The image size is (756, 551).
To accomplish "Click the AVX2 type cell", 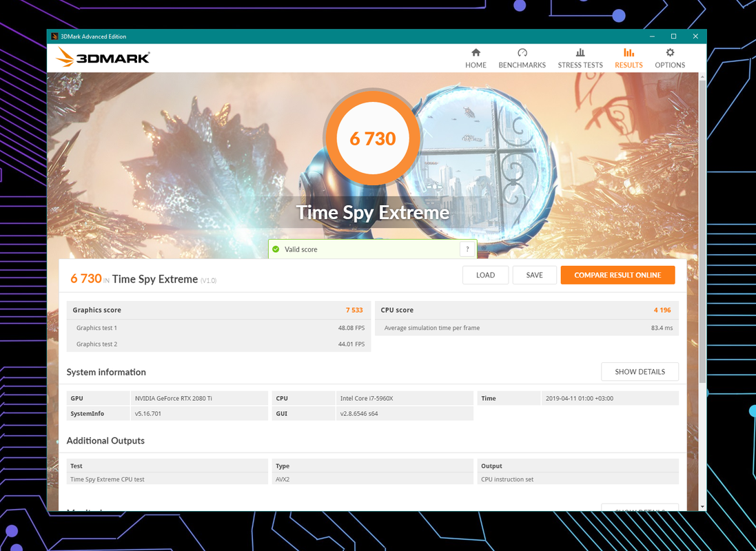I will tap(373, 479).
